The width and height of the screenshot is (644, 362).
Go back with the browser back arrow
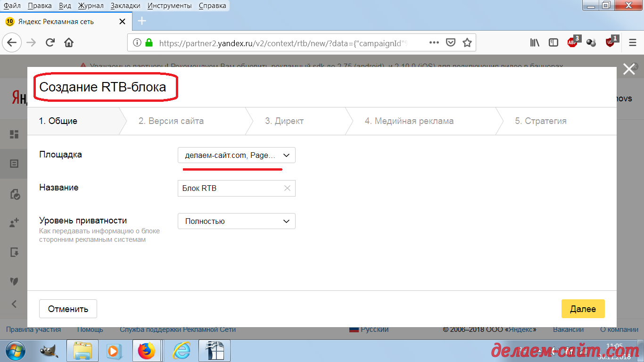tap(12, 42)
